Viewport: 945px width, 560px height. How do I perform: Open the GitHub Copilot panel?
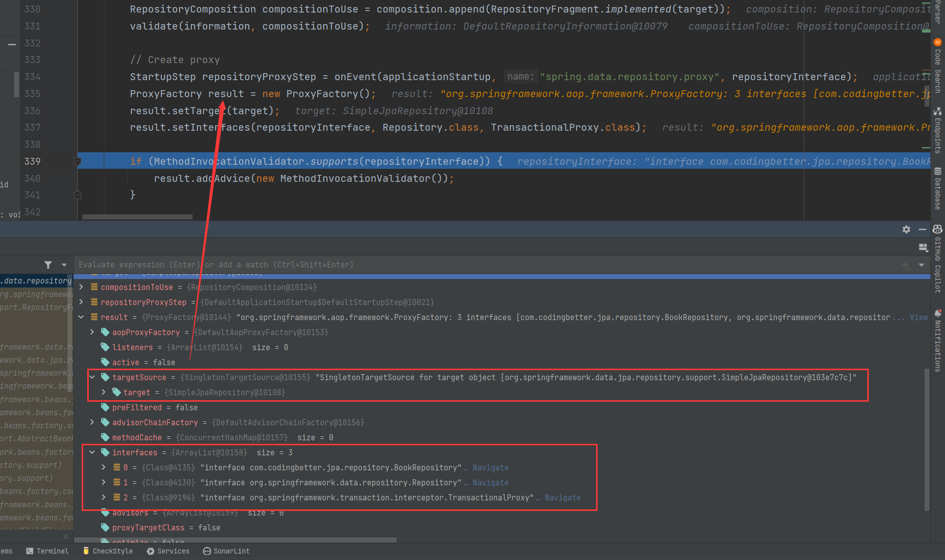tap(937, 259)
